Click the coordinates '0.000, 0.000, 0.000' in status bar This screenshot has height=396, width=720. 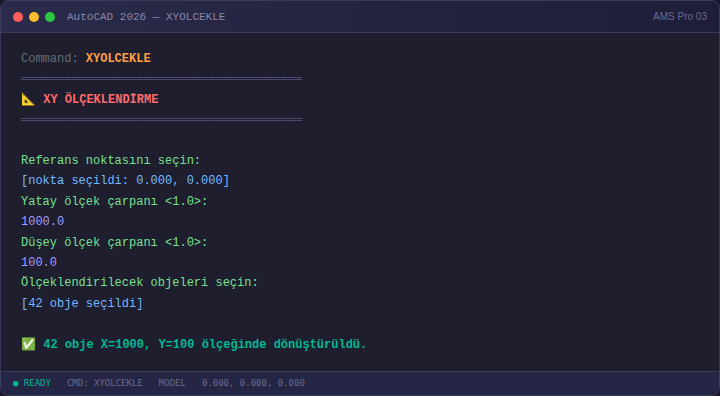(x=253, y=383)
